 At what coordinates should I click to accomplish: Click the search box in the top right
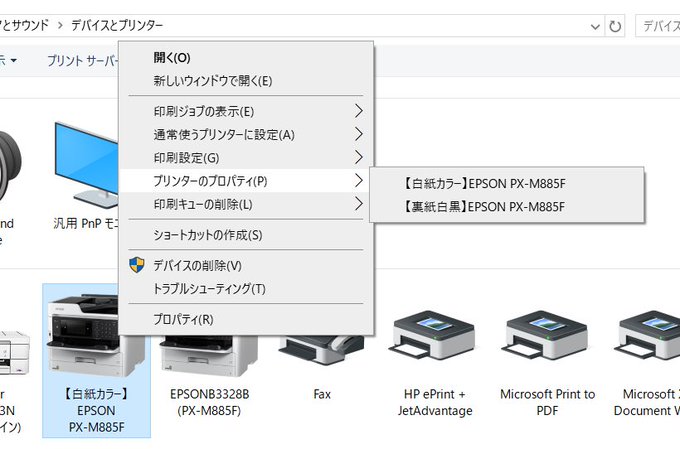(x=657, y=26)
